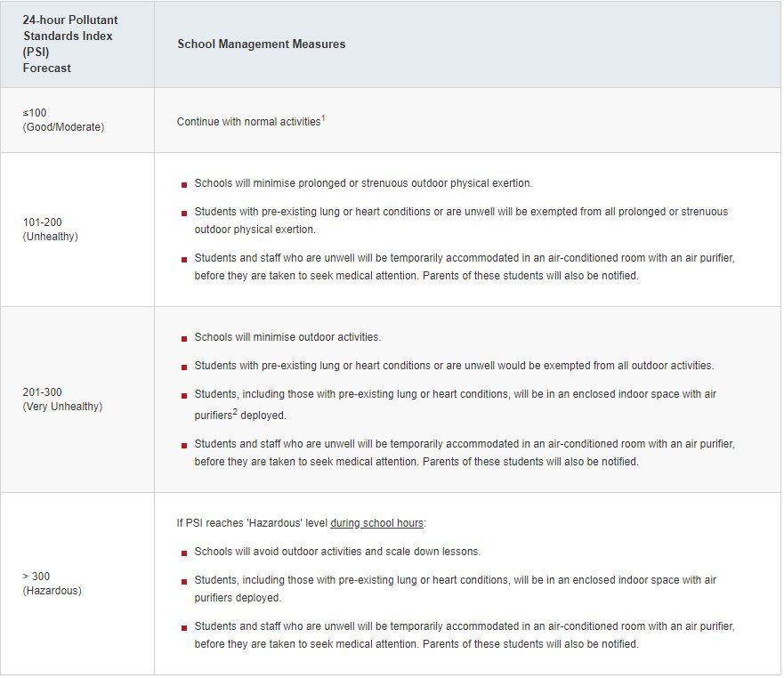Image resolution: width=784 pixels, height=678 pixels.
Task: Click the red bullet beside "Schools will minimise prolonged"
Action: [x=184, y=184]
